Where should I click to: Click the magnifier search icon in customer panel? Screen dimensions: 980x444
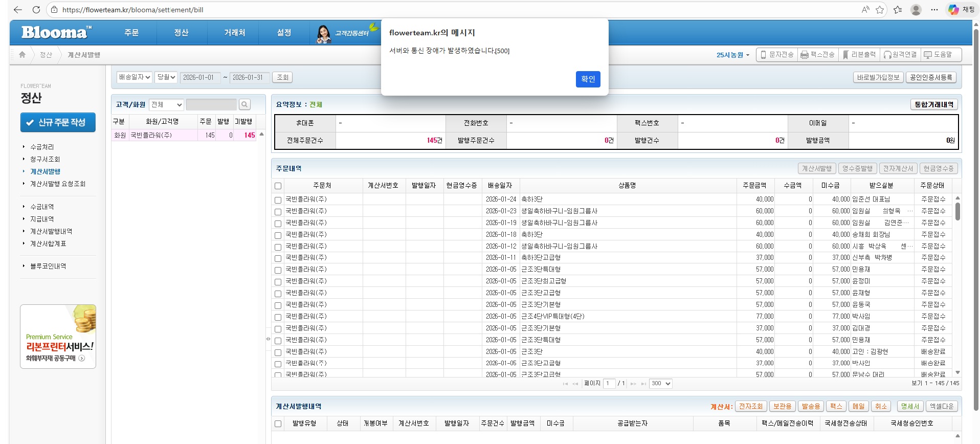[x=244, y=104]
